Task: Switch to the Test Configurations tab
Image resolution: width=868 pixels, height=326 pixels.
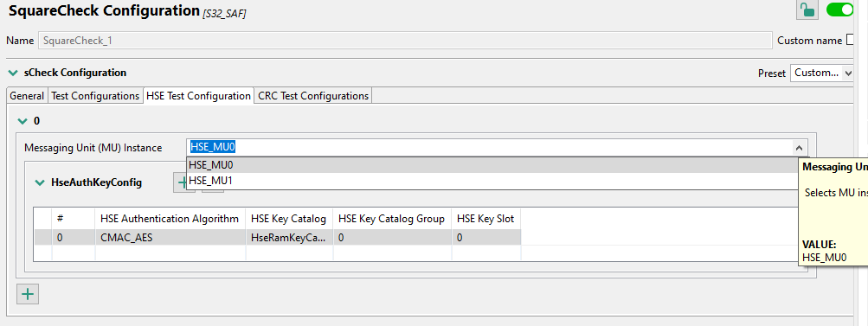Action: [95, 96]
